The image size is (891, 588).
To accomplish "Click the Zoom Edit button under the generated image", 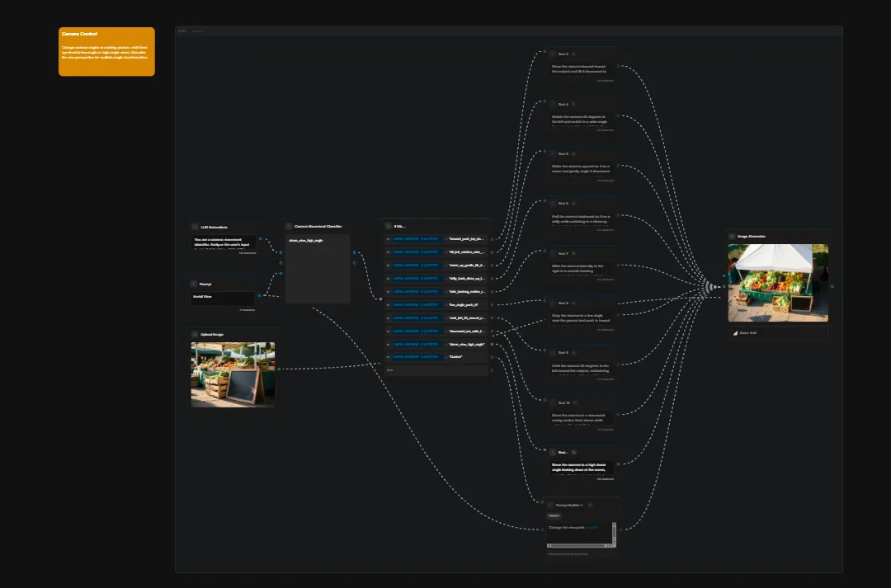I will pos(747,332).
